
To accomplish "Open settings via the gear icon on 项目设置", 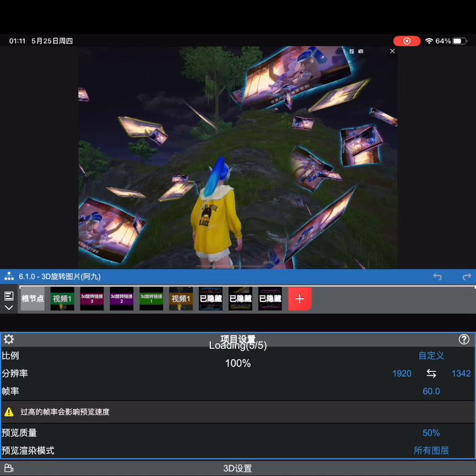I will [x=9, y=339].
